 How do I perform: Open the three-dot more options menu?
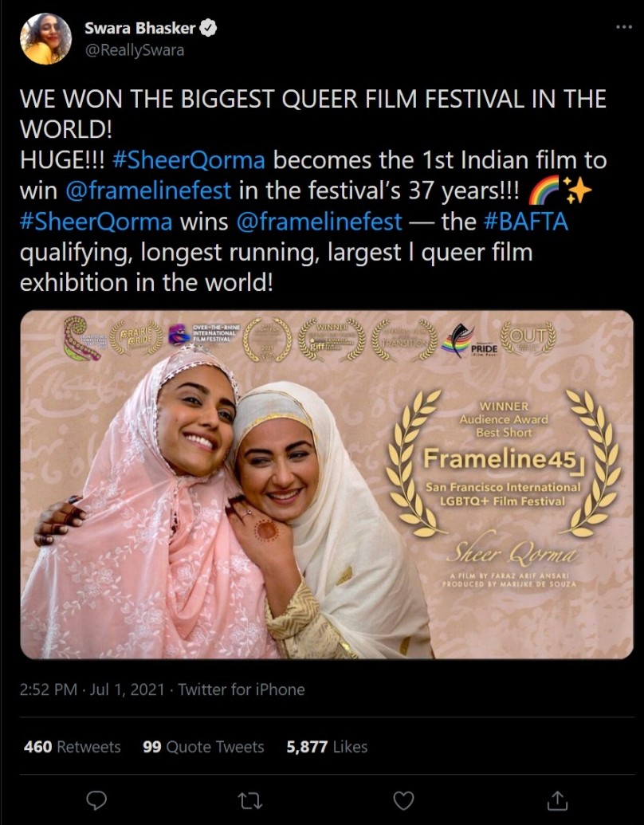tap(624, 27)
